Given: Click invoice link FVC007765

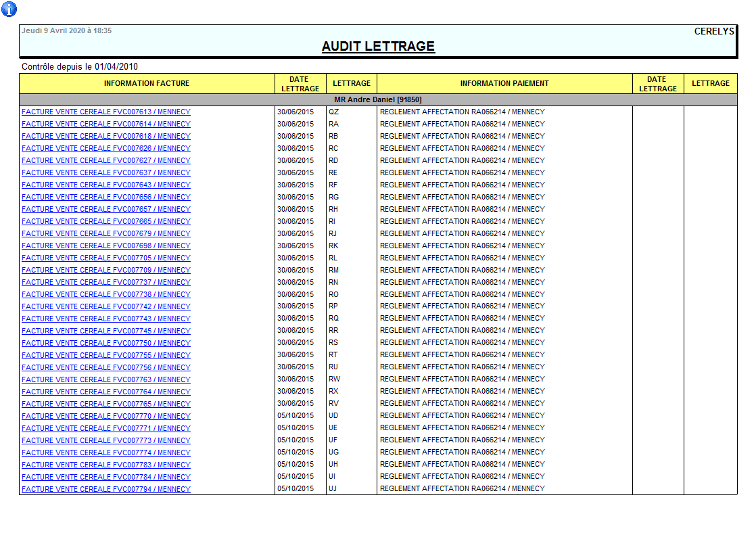Looking at the screenshot, I should (106, 404).
